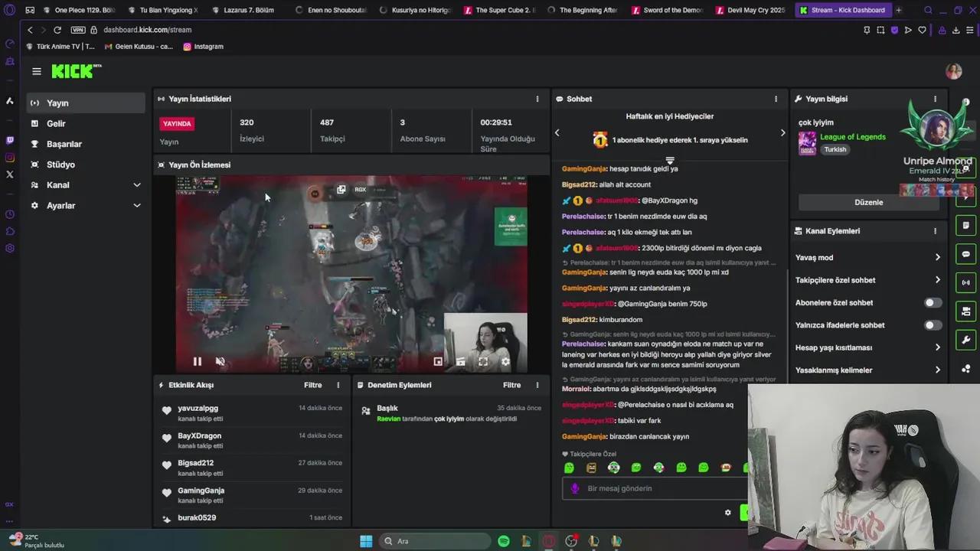
Task: Enter fullscreen on stream preview
Action: tap(483, 361)
